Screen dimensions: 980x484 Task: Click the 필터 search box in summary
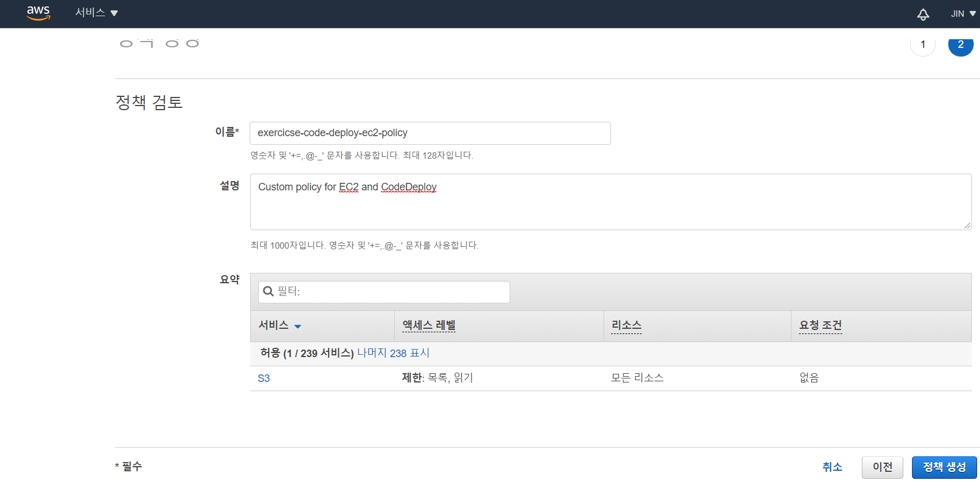392,292
